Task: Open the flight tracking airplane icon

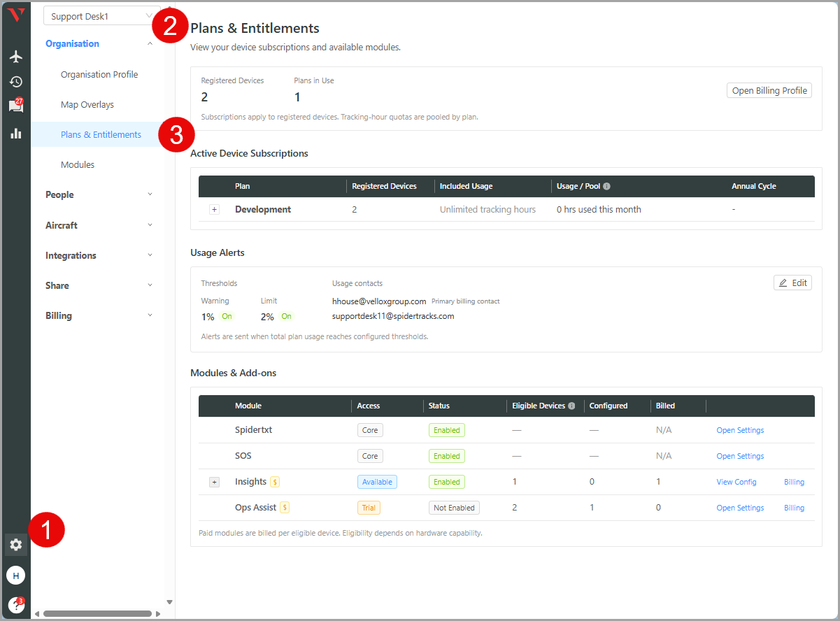Action: [15, 57]
